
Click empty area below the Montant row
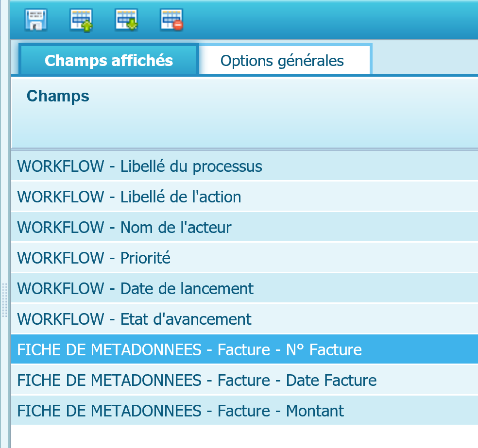(243, 436)
